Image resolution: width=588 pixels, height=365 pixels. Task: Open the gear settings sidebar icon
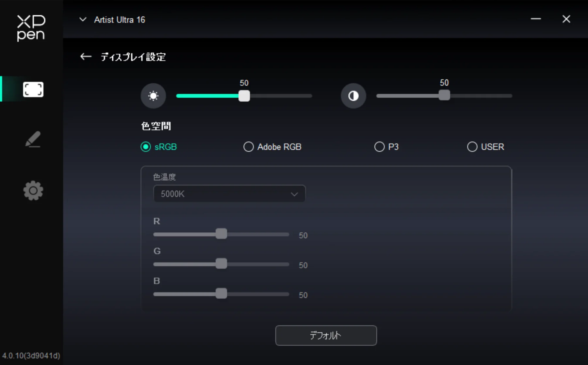click(33, 191)
